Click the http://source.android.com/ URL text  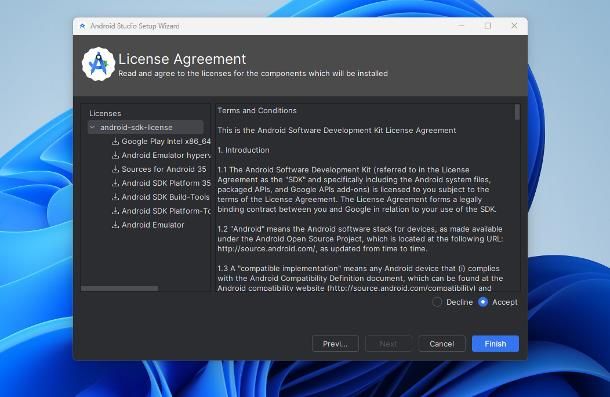[267, 249]
